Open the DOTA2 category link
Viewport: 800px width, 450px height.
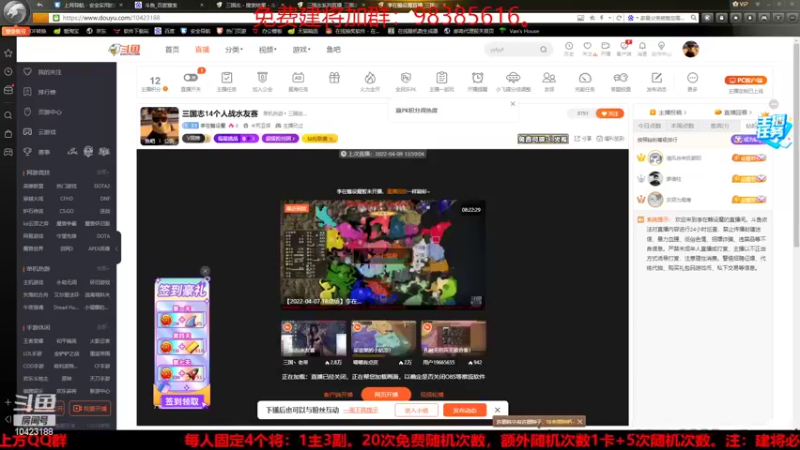(x=102, y=186)
